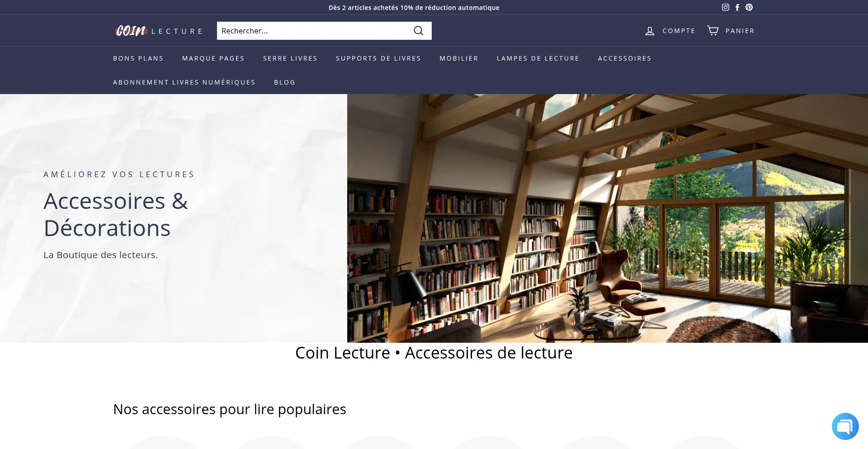Viewport: 868px width, 449px height.
Task: Open the Bons Plans menu
Action: 138,58
